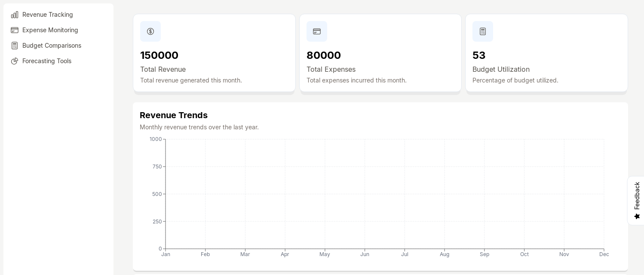The height and width of the screenshot is (275, 644).
Task: Open the Revenue Tracking menu item
Action: pyautogui.click(x=48, y=15)
